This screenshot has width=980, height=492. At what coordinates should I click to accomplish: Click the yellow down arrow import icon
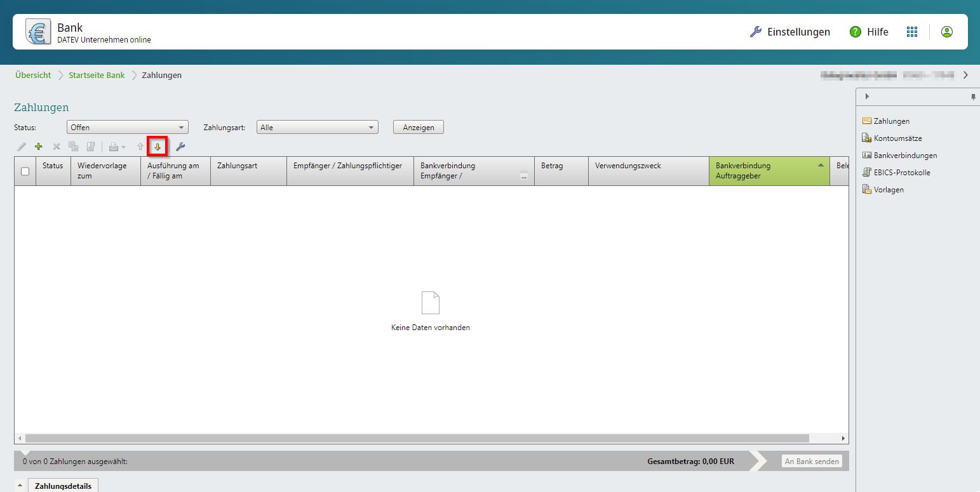[x=157, y=147]
